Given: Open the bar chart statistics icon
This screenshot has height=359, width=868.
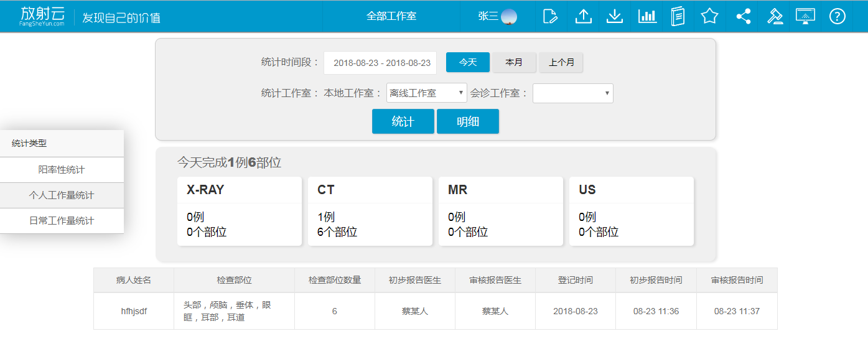Looking at the screenshot, I should click(647, 16).
